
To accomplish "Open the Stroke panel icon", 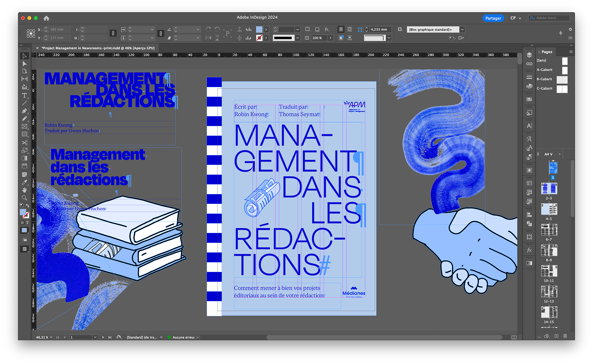I will point(529,77).
